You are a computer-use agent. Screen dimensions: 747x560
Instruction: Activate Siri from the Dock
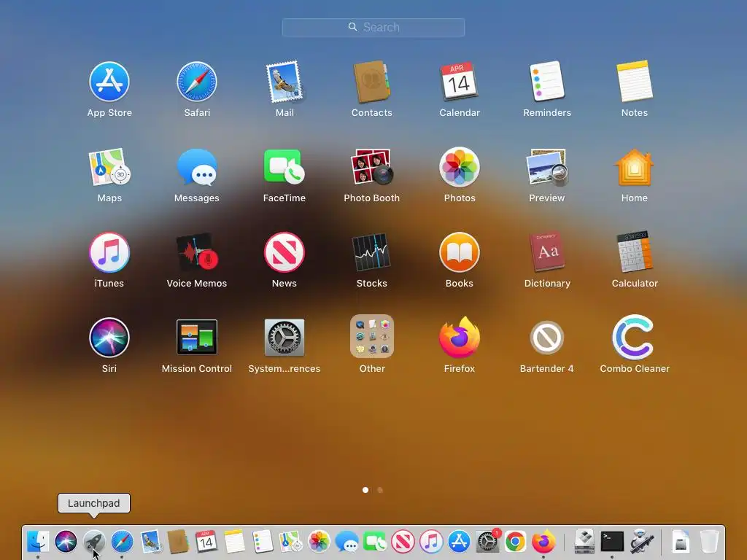tap(66, 542)
